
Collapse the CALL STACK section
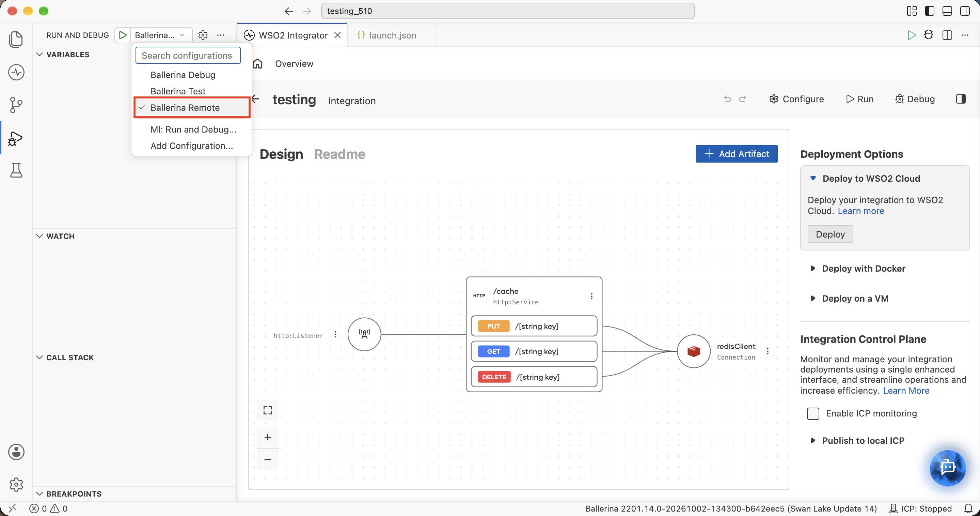point(39,357)
